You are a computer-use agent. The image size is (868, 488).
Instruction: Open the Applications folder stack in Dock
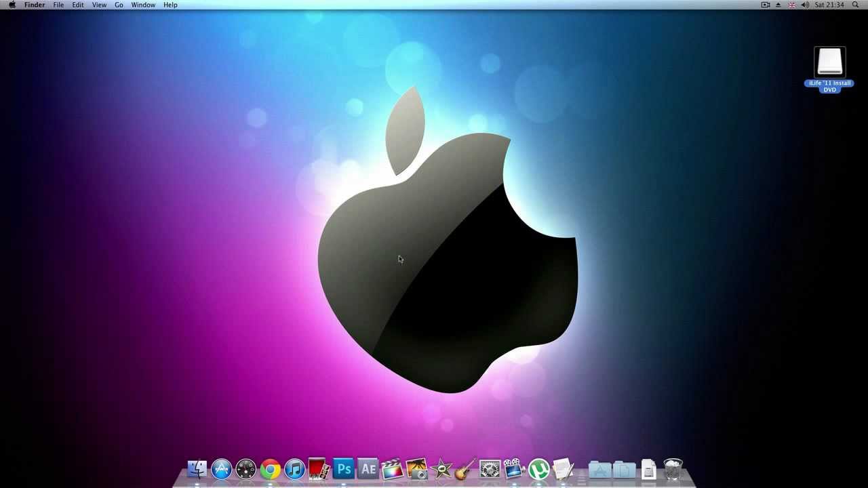pyautogui.click(x=599, y=469)
